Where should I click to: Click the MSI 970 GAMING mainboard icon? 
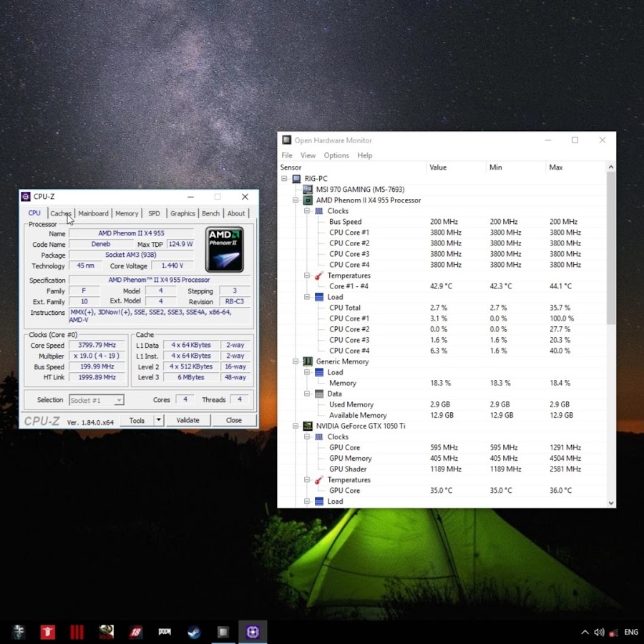pos(308,190)
